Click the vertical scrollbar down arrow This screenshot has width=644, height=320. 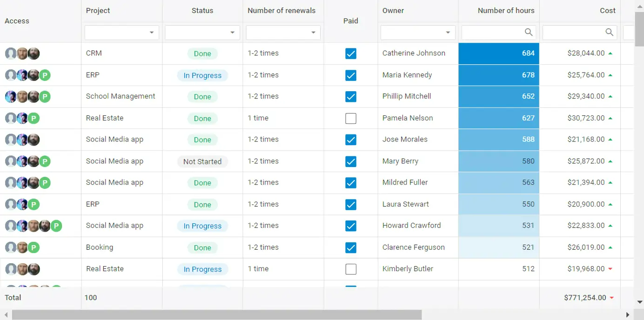coord(639,302)
